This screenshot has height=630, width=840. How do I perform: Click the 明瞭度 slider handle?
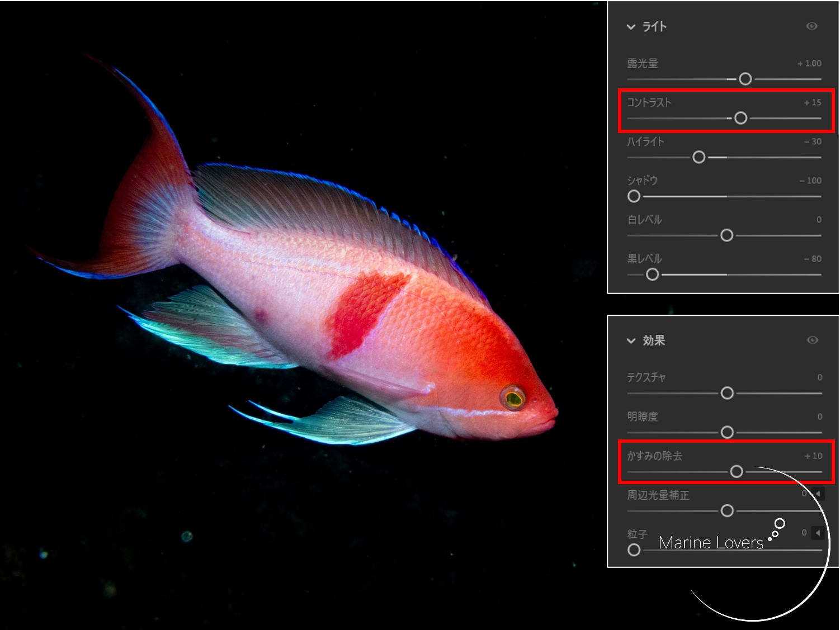(x=727, y=433)
